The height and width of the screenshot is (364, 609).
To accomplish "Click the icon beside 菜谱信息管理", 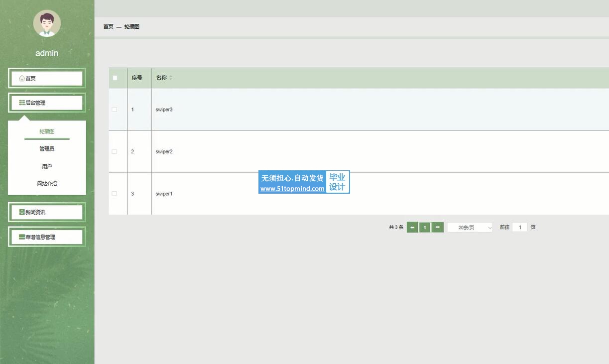I will point(22,237).
